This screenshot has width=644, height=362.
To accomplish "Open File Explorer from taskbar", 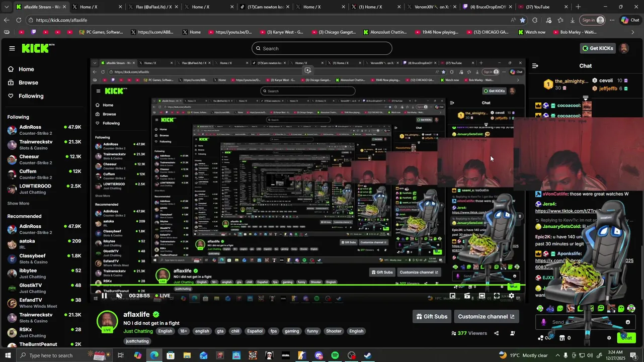I will click(187, 355).
